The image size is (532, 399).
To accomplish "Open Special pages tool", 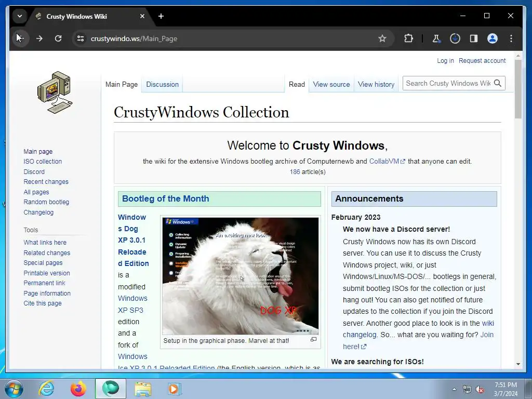I will pos(43,262).
